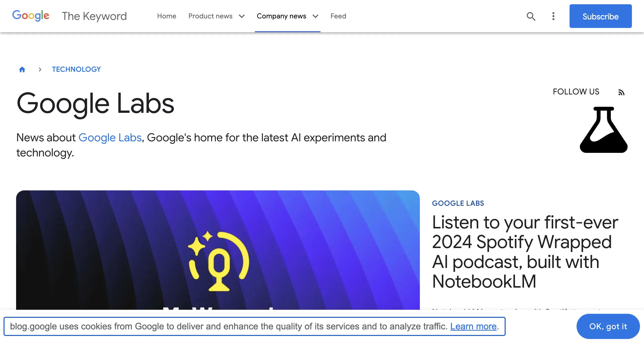Click the FOLLOW US label
This screenshot has height=343, width=644.
576,92
